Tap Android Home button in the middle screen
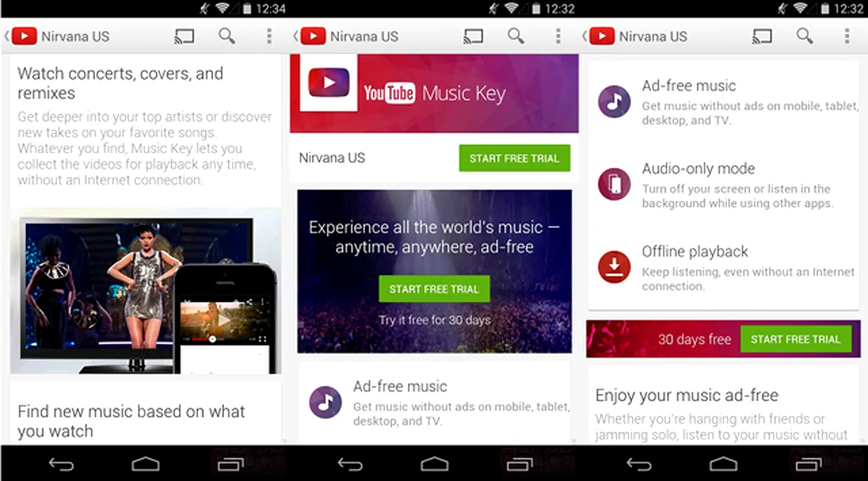Viewport: 868px width, 481px height. point(434,465)
